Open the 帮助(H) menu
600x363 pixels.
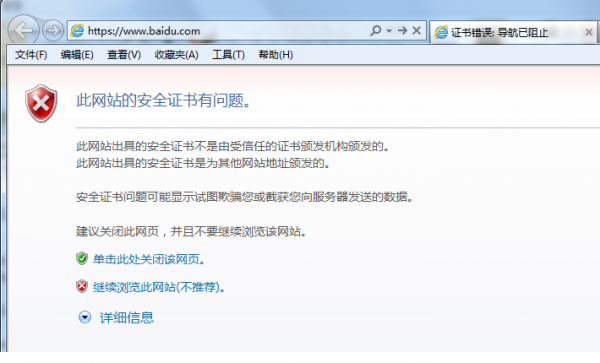[276, 55]
